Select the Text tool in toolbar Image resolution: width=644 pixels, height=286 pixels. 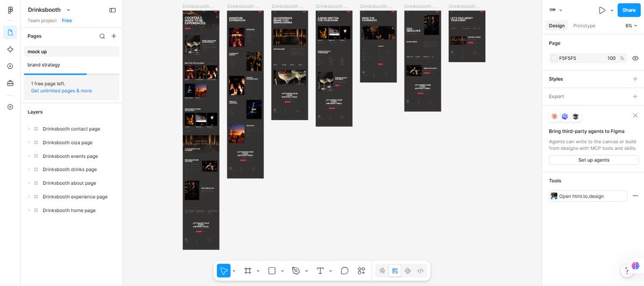pos(320,271)
